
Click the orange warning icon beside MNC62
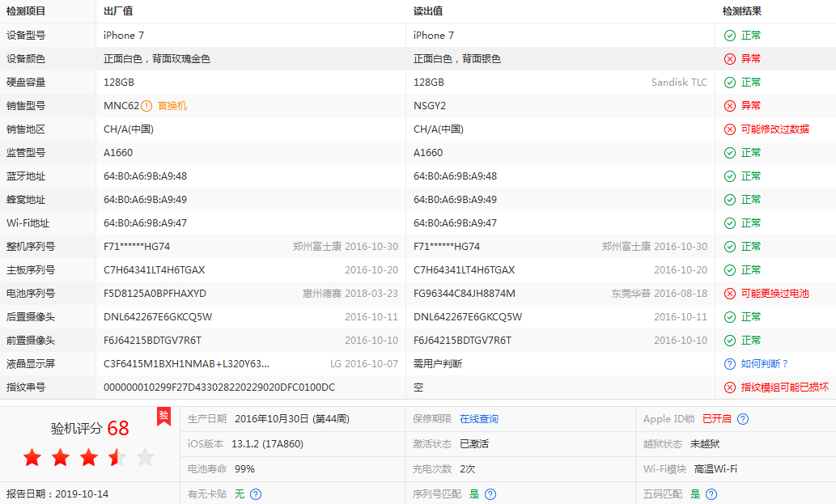146,106
